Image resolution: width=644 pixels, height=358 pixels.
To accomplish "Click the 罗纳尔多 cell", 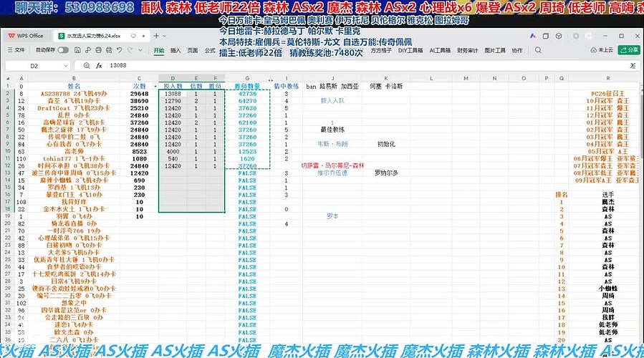I will click(x=386, y=173).
